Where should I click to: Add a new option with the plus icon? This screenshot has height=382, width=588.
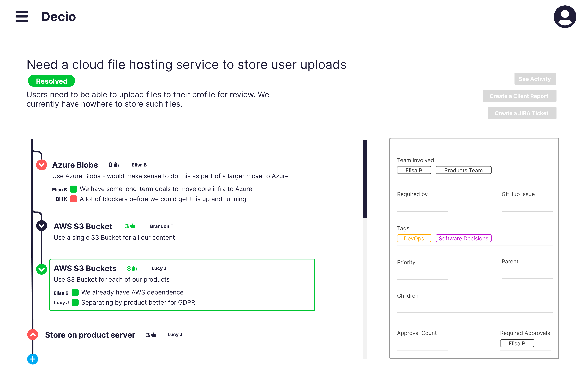(x=33, y=359)
